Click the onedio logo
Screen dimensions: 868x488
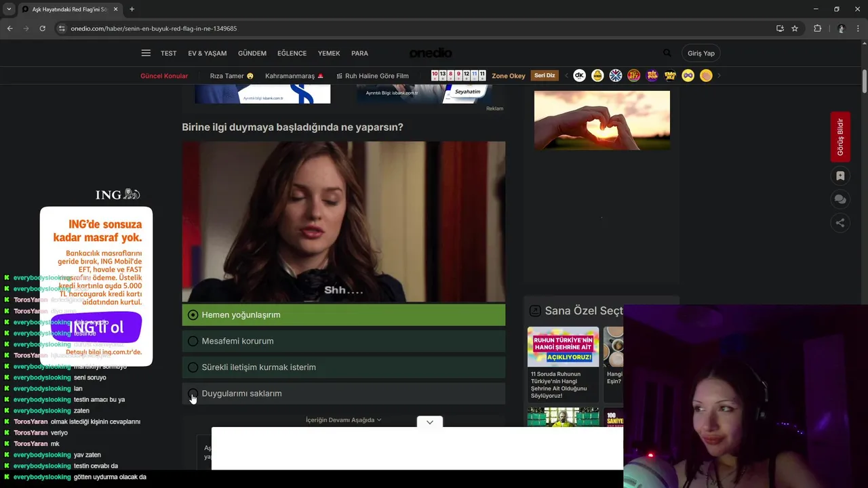coord(431,53)
